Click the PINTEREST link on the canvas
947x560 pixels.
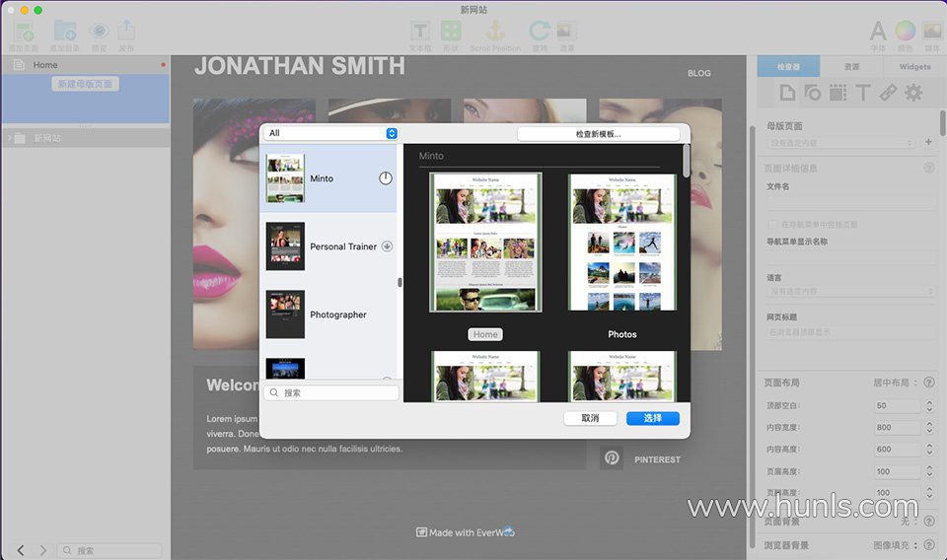point(657,459)
